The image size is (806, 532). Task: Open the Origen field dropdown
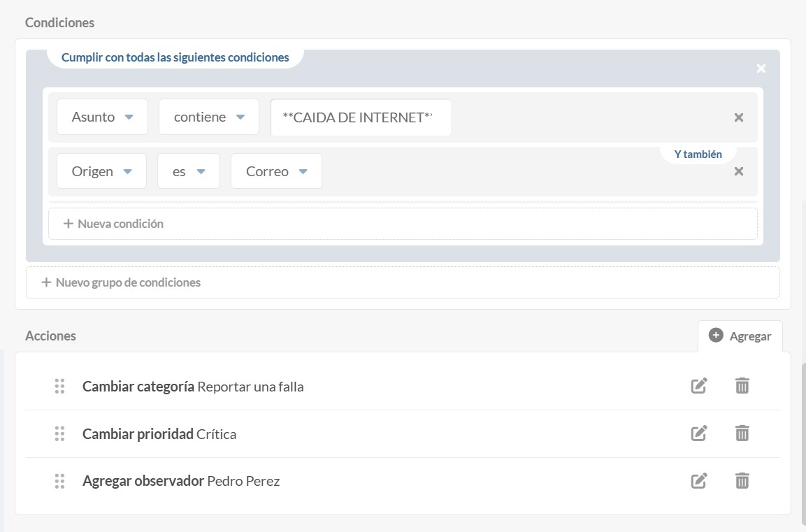click(101, 171)
